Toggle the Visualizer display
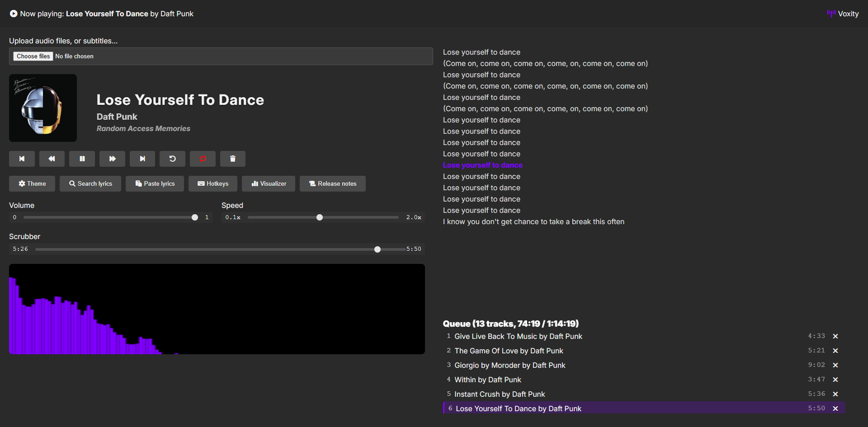This screenshot has height=427, width=868. coord(269,183)
